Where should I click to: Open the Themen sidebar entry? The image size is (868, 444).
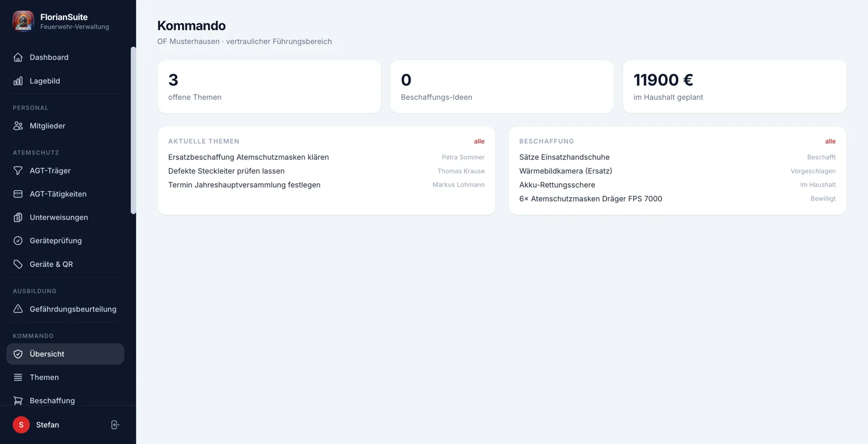point(65,377)
